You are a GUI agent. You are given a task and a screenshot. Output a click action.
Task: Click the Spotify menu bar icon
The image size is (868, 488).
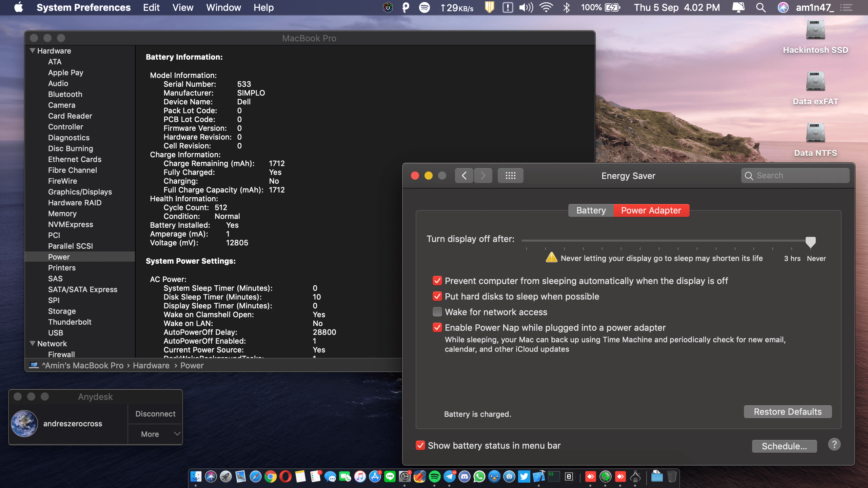click(x=424, y=7)
